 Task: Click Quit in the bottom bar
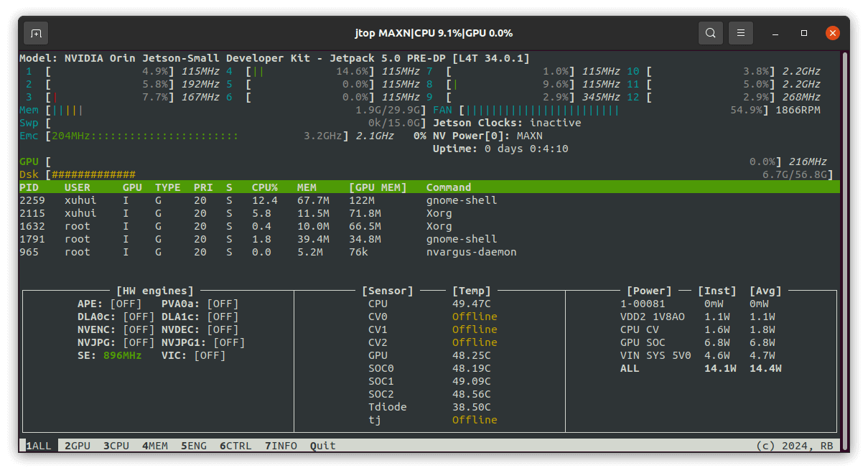[x=323, y=446]
